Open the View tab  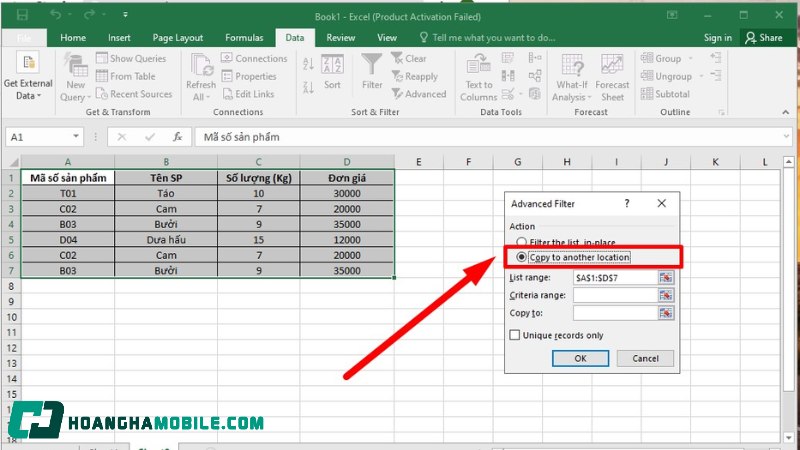click(387, 38)
